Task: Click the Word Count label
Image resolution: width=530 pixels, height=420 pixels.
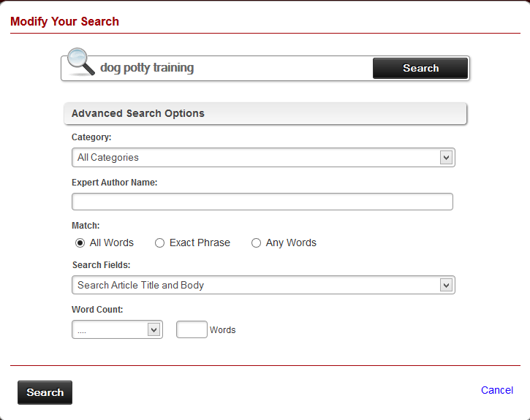Action: click(x=97, y=309)
